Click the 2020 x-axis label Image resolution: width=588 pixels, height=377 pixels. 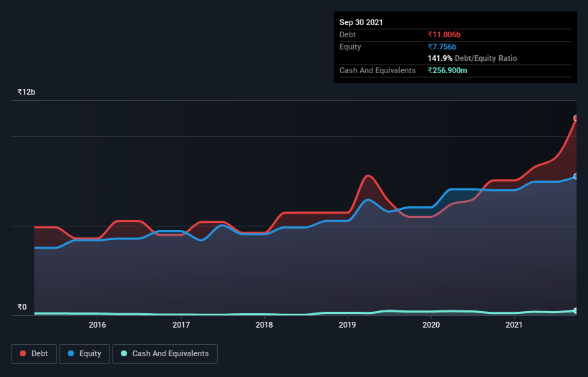(x=431, y=325)
